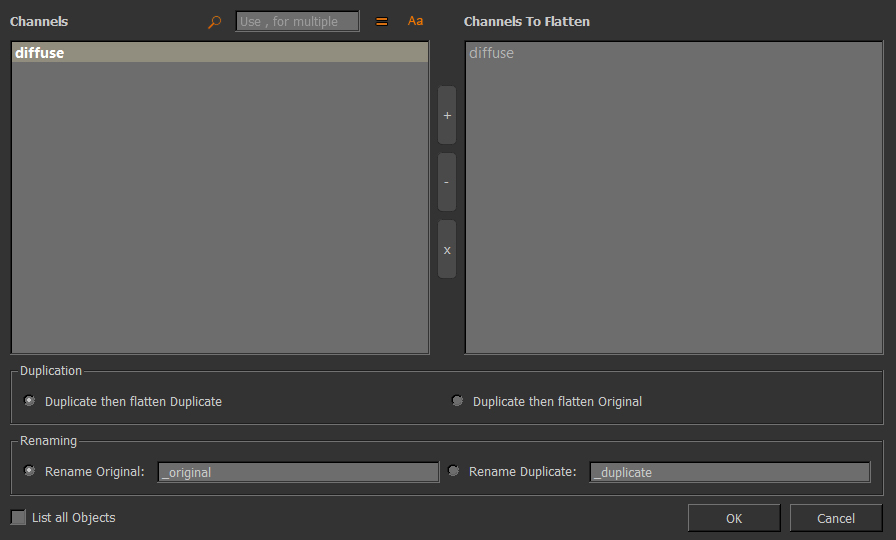
Task: Click the _duplicate rename text field
Action: pyautogui.click(x=729, y=472)
